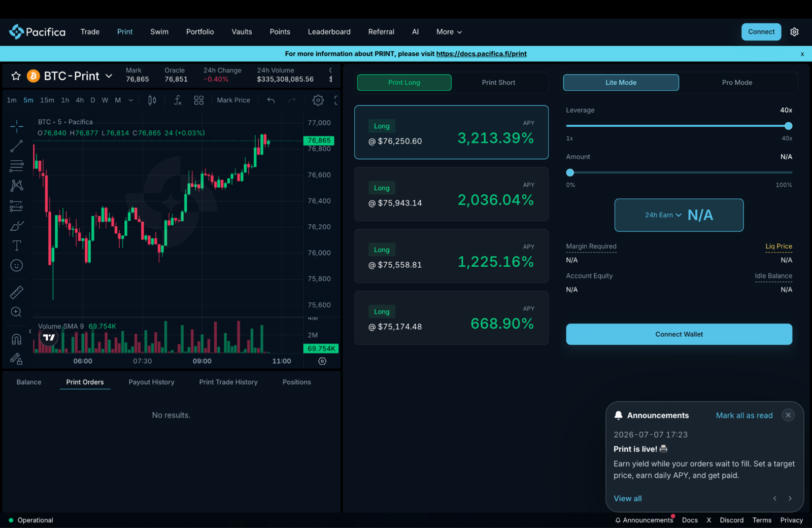Open the docs.pacifica.fi/print link
Viewport: 812px width, 528px height.
pyautogui.click(x=481, y=54)
